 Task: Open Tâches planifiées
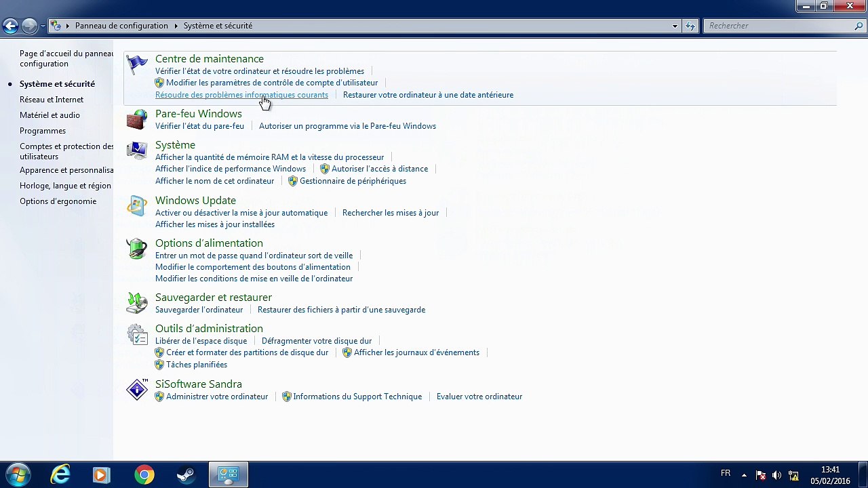197,365
